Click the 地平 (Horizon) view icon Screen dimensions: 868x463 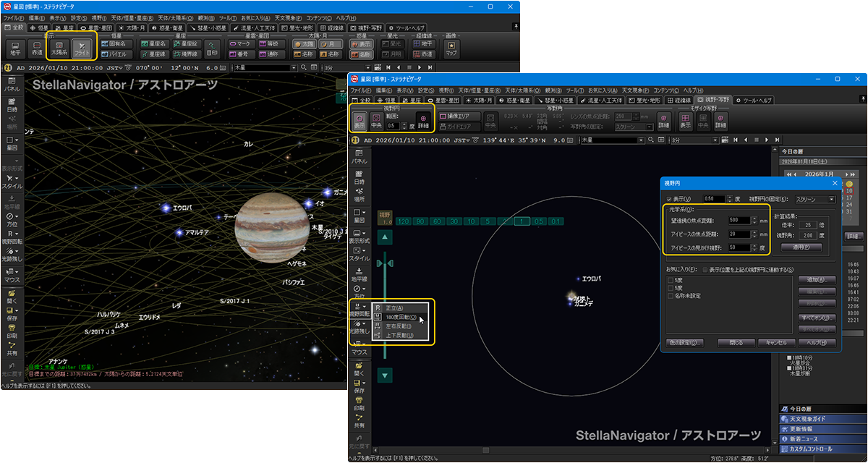tap(15, 49)
